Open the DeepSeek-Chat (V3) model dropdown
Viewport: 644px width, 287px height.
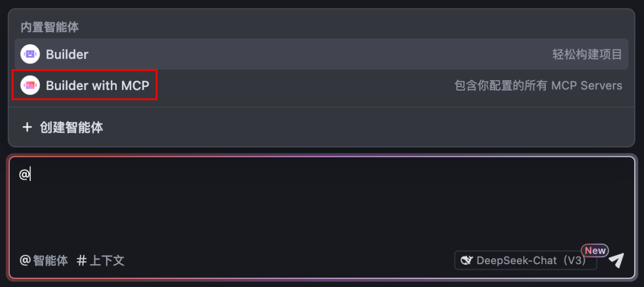point(525,260)
